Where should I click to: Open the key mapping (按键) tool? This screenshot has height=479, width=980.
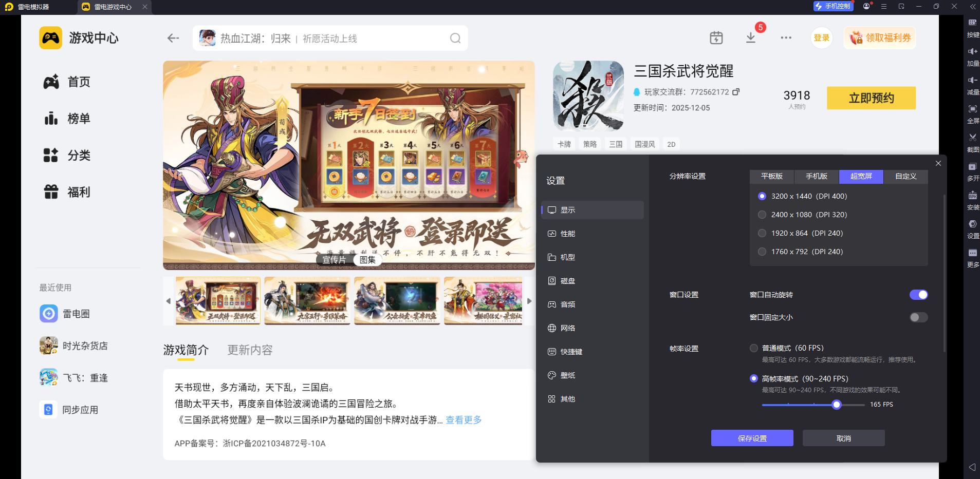pyautogui.click(x=973, y=28)
